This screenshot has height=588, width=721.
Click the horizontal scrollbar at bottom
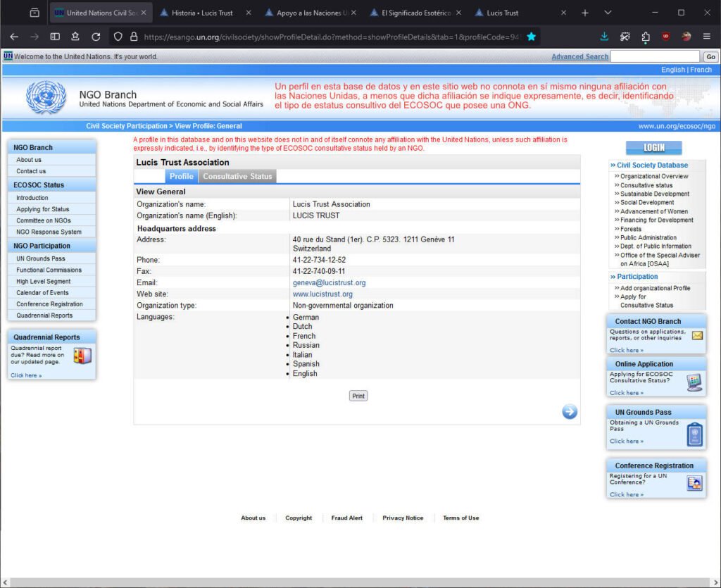pyautogui.click(x=359, y=582)
